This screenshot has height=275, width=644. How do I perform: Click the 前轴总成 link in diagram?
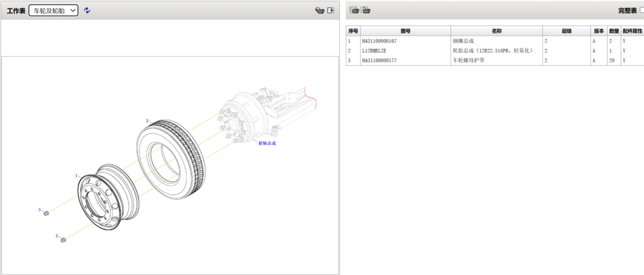267,143
